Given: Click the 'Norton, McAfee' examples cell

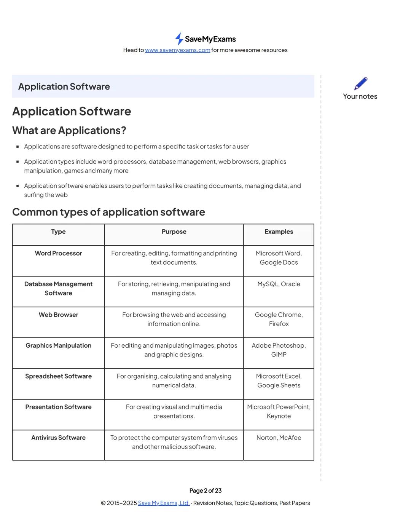Looking at the screenshot, I should pos(279,438).
